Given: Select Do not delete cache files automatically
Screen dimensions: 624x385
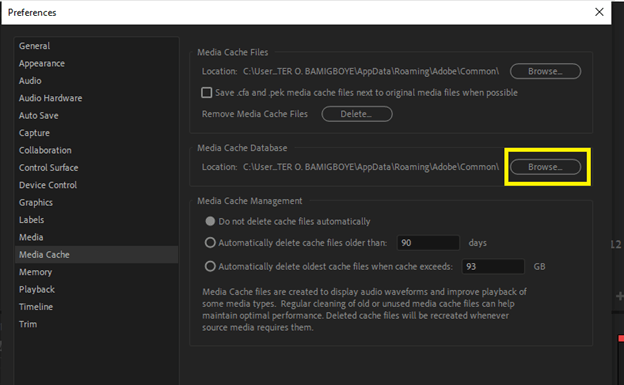Looking at the screenshot, I should coord(210,221).
